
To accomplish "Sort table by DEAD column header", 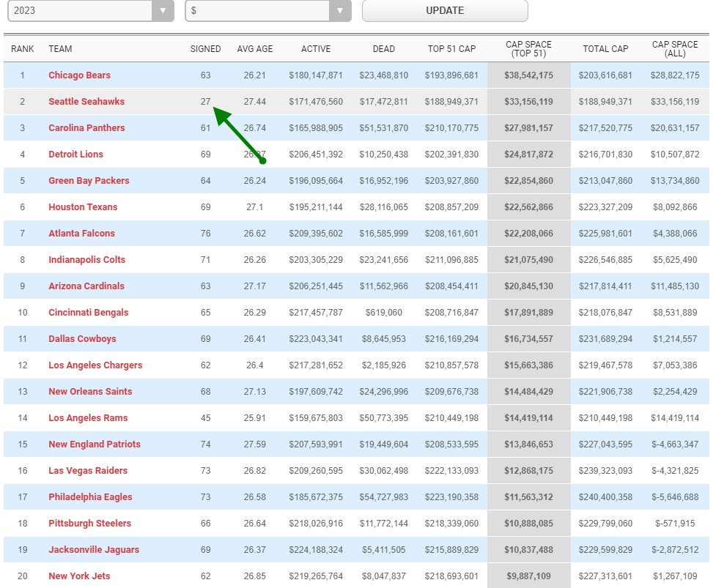I will coord(384,49).
